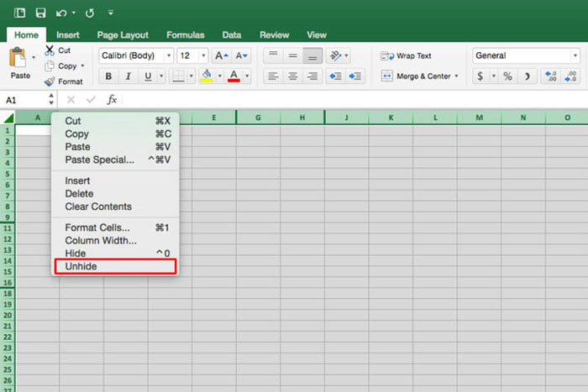Toggle Bottom Align vertical alignment
588x392 pixels.
pyautogui.click(x=312, y=56)
